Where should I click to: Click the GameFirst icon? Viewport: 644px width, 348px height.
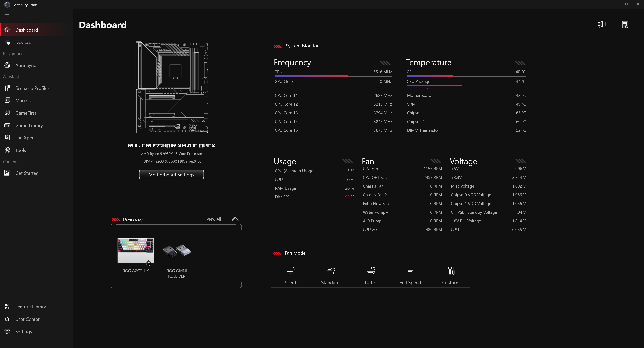click(x=7, y=113)
